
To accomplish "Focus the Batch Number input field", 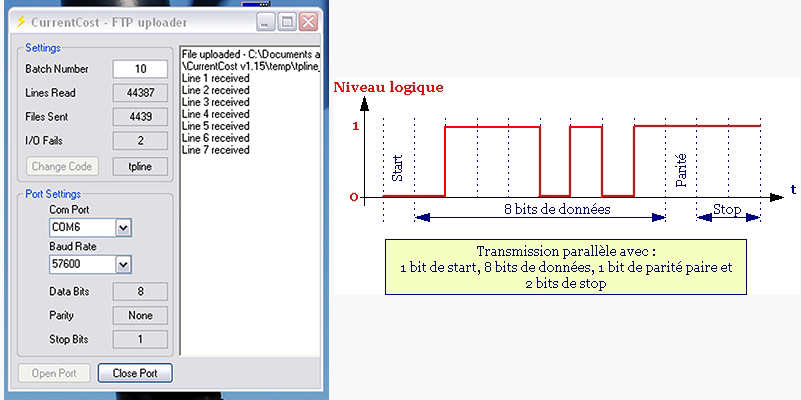I will 139,69.
